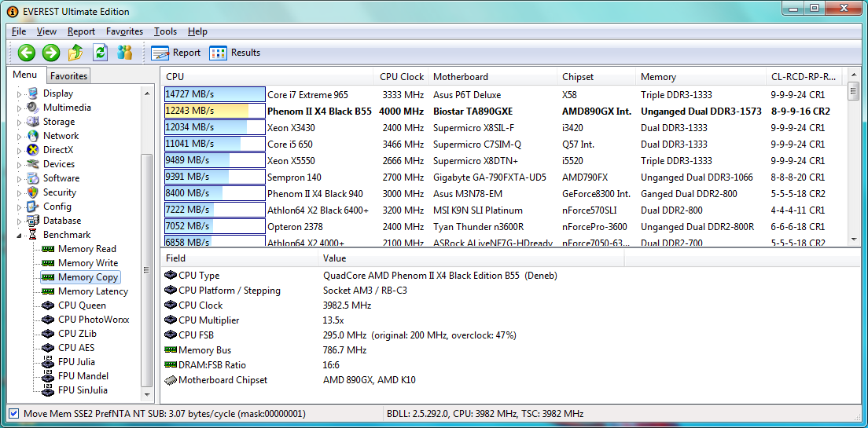Open the File menu
Screen dimensions: 868x428
click(x=19, y=31)
